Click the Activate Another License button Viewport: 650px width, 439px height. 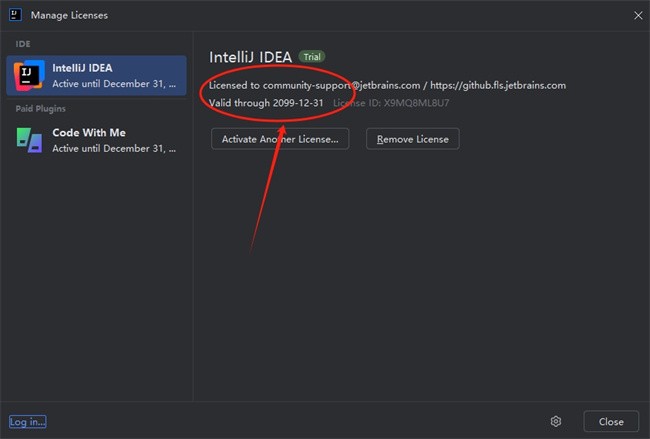pos(280,139)
